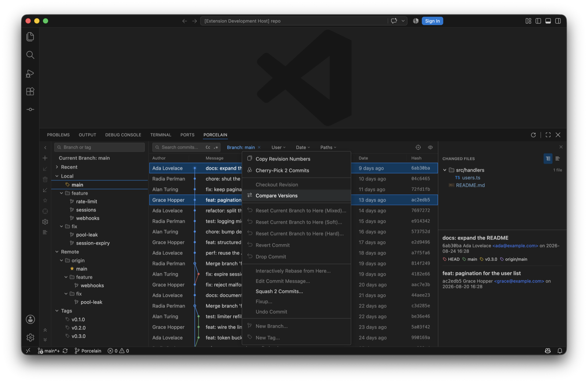
Task: Click the Sign In button
Action: 432,21
